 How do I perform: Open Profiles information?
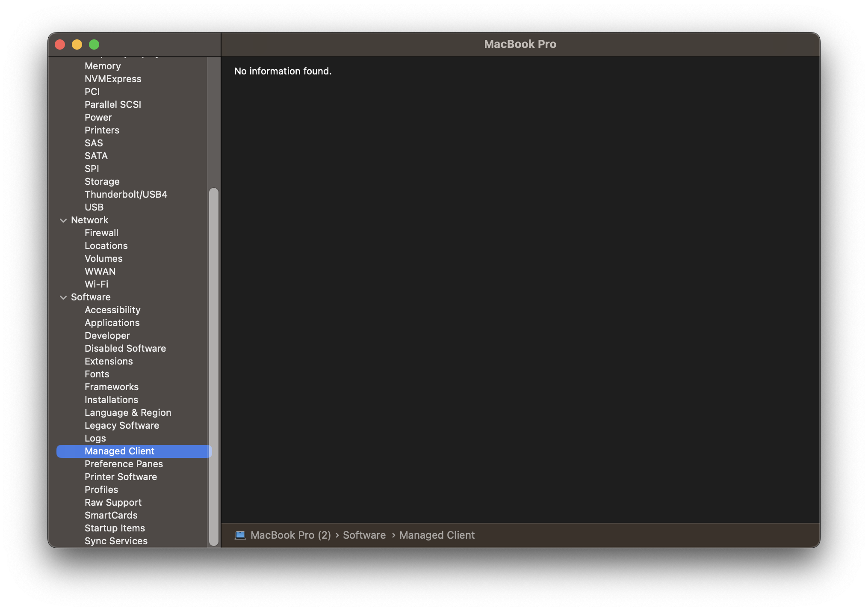click(101, 490)
